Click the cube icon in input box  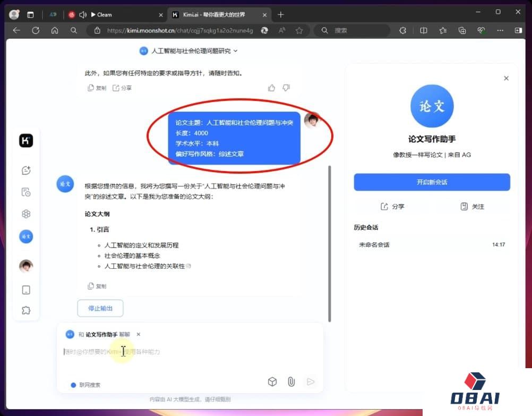pos(272,381)
